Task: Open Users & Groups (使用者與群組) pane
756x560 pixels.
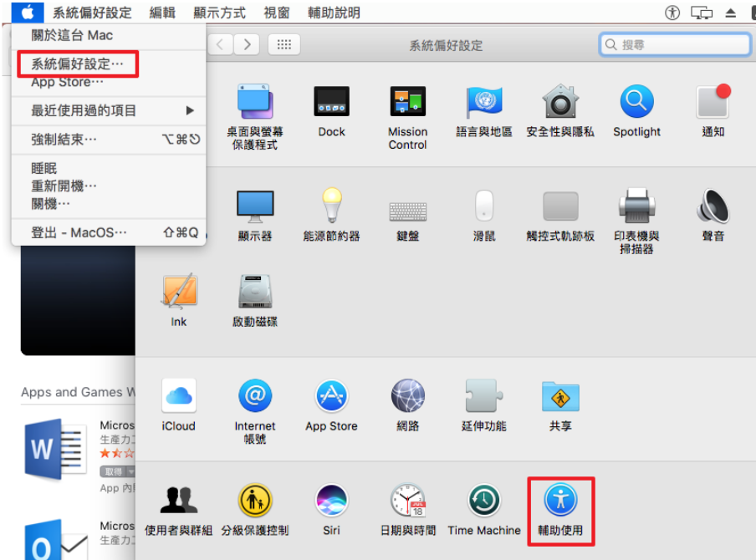Action: click(179, 509)
